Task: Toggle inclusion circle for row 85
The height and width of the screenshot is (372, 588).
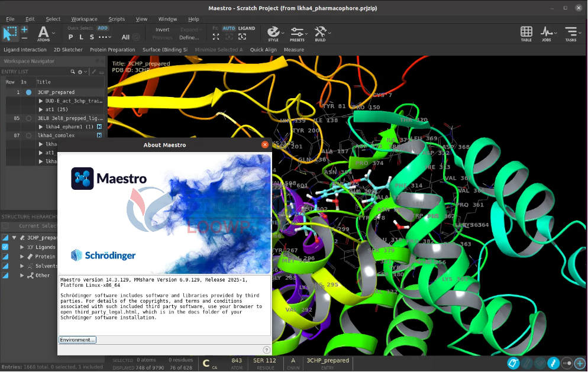Action: point(28,118)
